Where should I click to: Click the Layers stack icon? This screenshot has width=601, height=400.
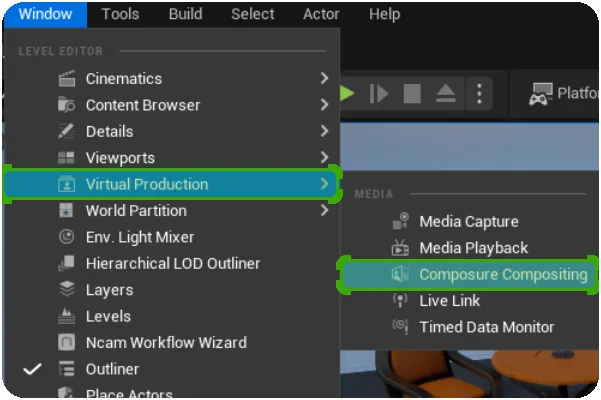coord(67,289)
